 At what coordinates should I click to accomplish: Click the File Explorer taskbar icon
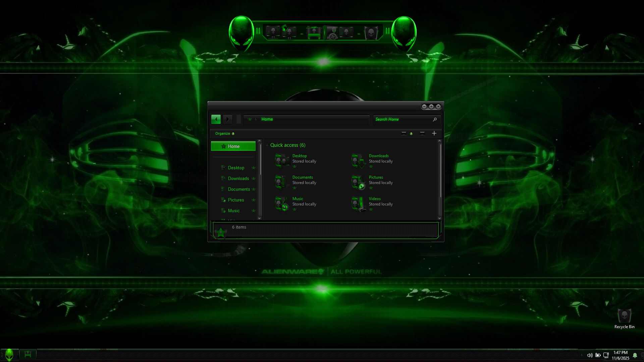(x=28, y=354)
